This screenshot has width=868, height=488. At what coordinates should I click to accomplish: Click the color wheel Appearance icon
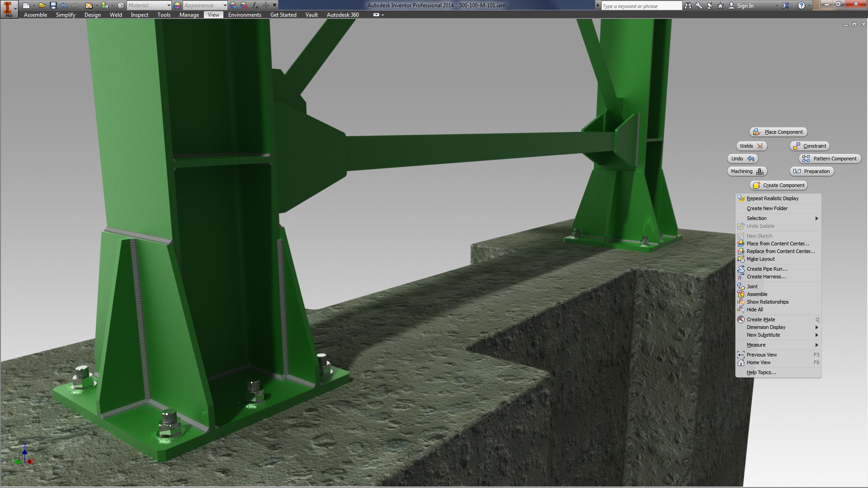click(177, 5)
